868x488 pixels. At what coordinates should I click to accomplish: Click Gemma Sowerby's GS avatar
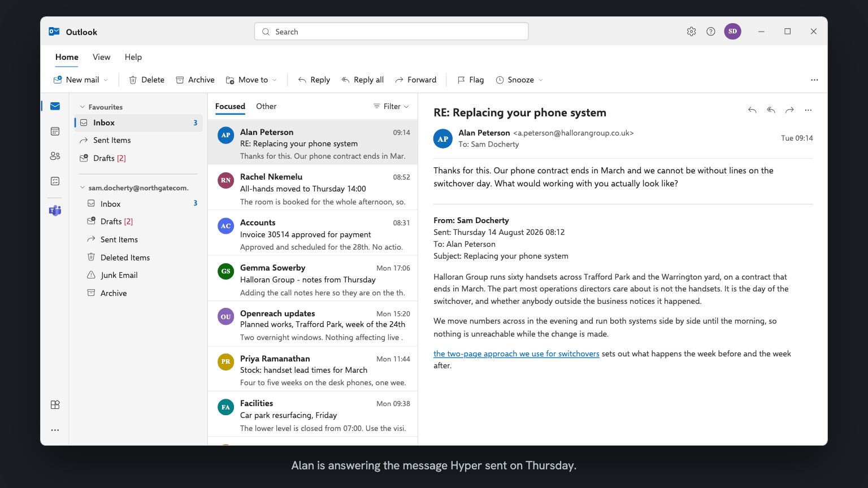[x=225, y=271]
